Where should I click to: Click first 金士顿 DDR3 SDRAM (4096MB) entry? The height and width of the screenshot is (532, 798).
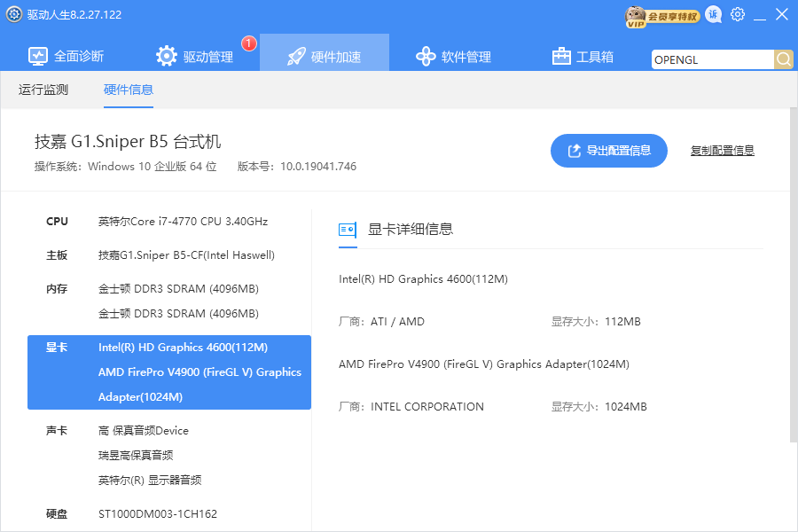coord(178,289)
